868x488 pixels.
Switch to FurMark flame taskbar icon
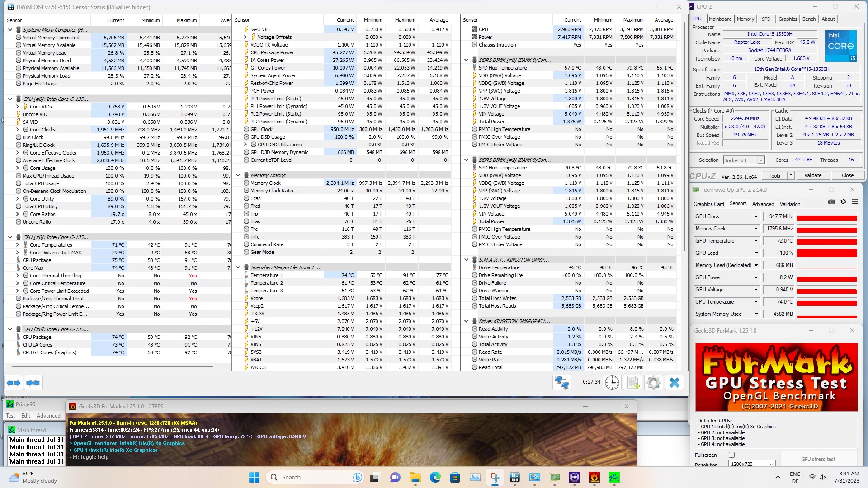point(594,477)
